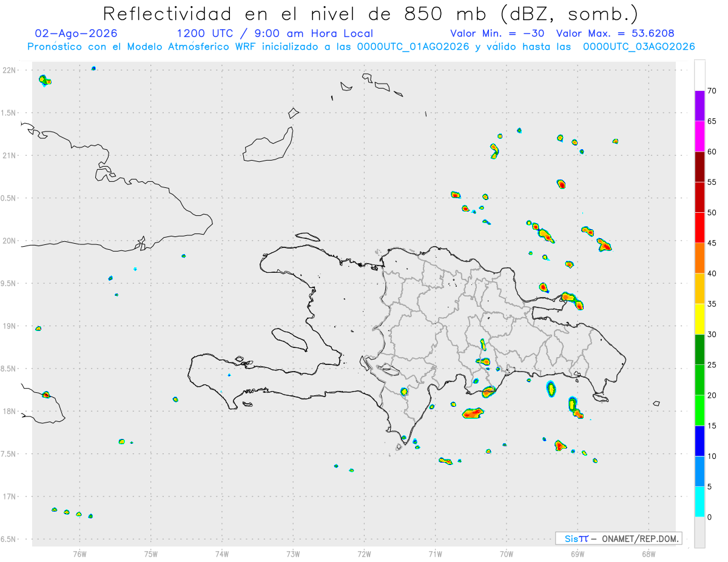Click the '75W' longitude label

pos(150,553)
